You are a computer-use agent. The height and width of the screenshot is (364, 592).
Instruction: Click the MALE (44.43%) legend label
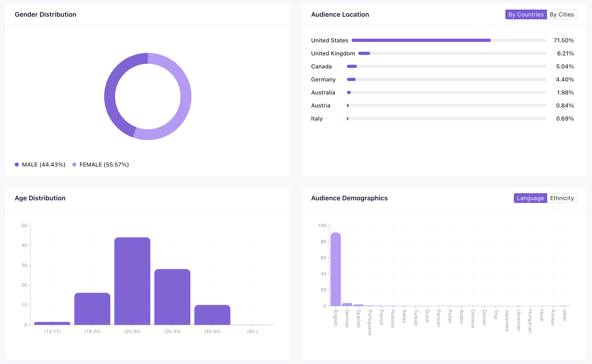coord(44,165)
